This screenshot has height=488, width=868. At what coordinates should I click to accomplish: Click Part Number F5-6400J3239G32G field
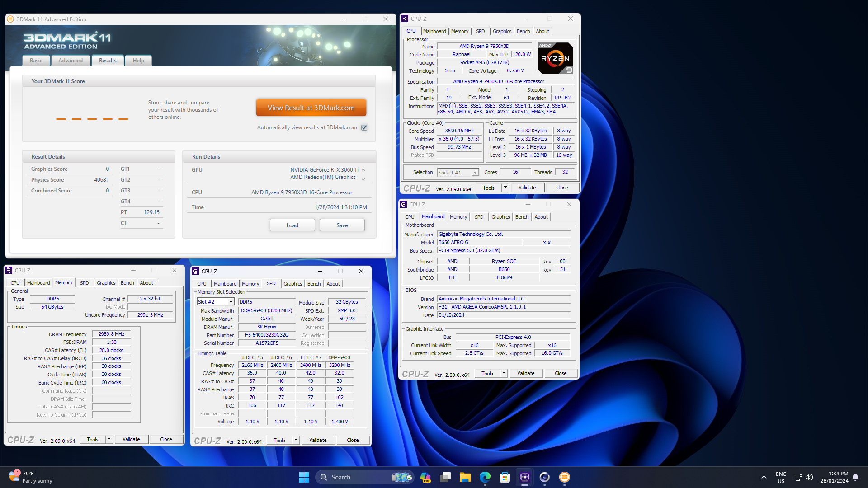(x=266, y=335)
